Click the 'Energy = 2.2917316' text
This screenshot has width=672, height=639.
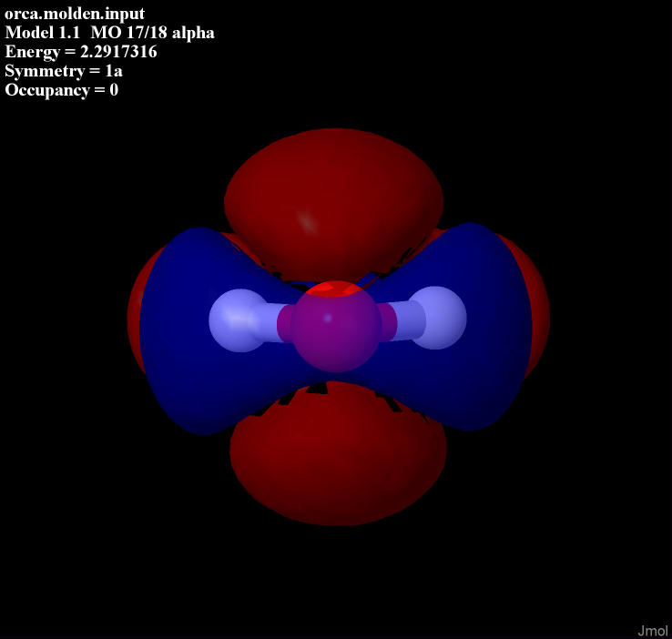pos(81,52)
